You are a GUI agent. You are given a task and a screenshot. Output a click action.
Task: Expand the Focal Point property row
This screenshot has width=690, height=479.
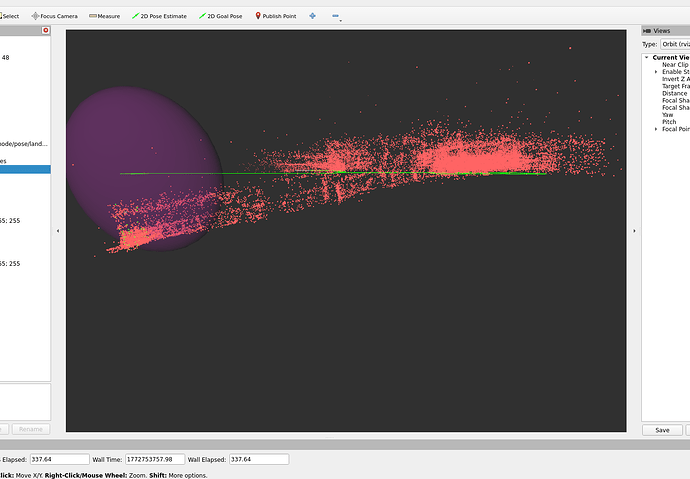tap(656, 129)
